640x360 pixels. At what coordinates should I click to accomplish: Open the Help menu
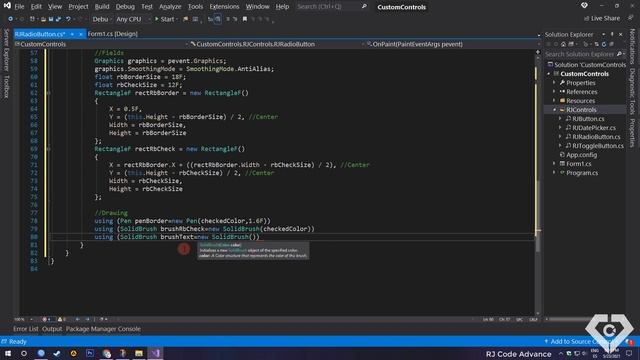[282, 7]
